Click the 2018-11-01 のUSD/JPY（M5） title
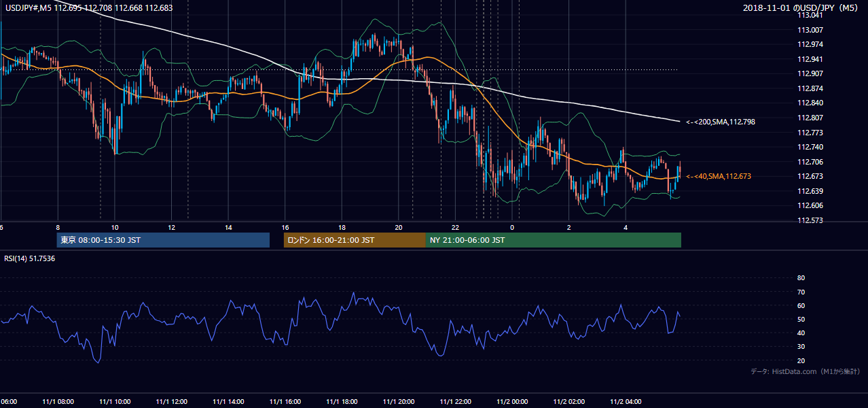The width and height of the screenshot is (868, 408). click(801, 7)
